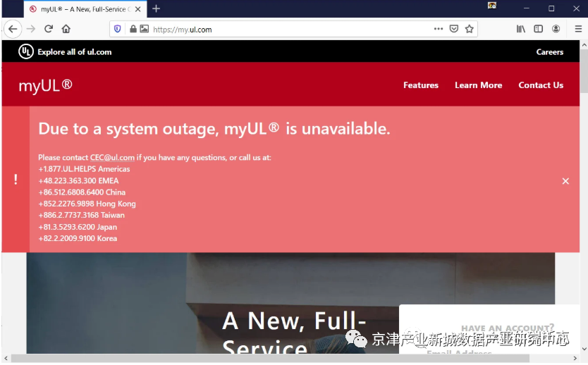Click the +81.3.5293.6200 Japan number
This screenshot has height=365, width=588.
click(x=78, y=227)
